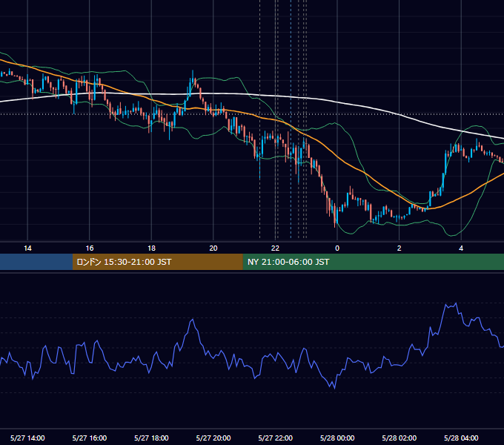This screenshot has height=445, width=504.
Task: Click the 5/27 20:00 date label
Action: point(213,438)
